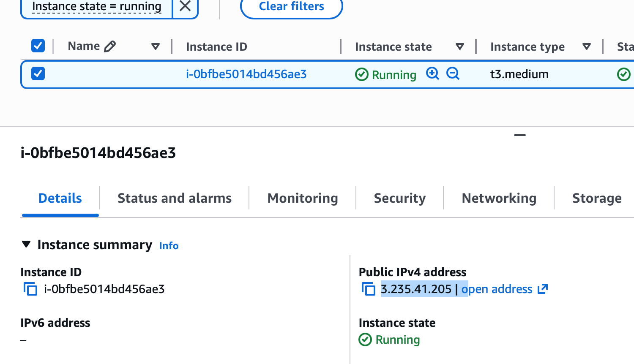Screen dimensions: 634x364
Task: Copy the Instance ID using copy icon
Action: [30, 289]
